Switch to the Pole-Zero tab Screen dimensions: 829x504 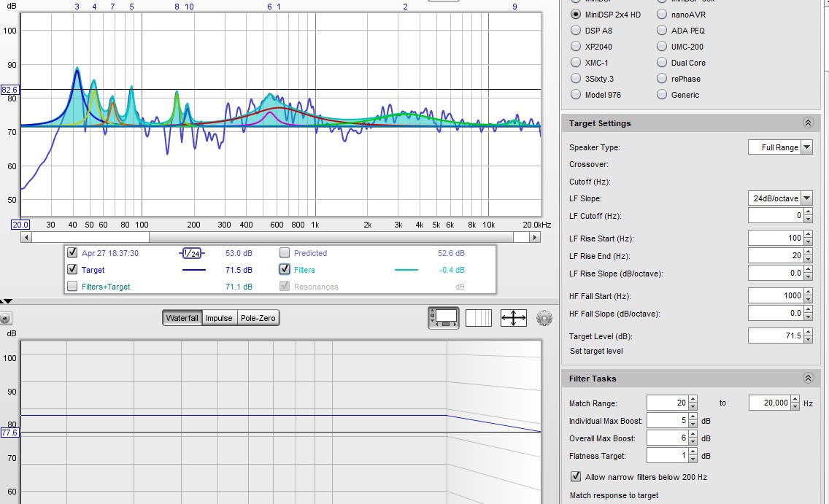click(258, 318)
